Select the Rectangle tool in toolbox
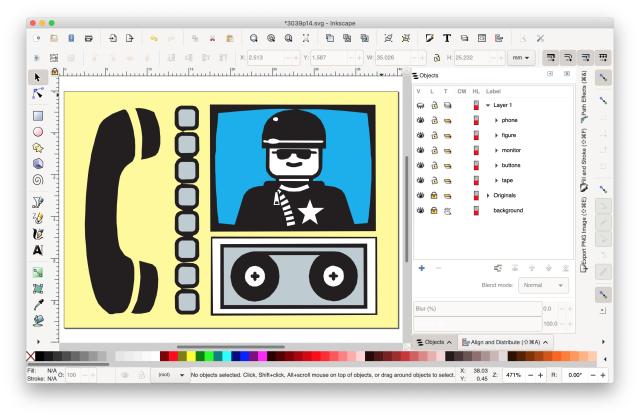640x418 pixels. click(x=38, y=117)
